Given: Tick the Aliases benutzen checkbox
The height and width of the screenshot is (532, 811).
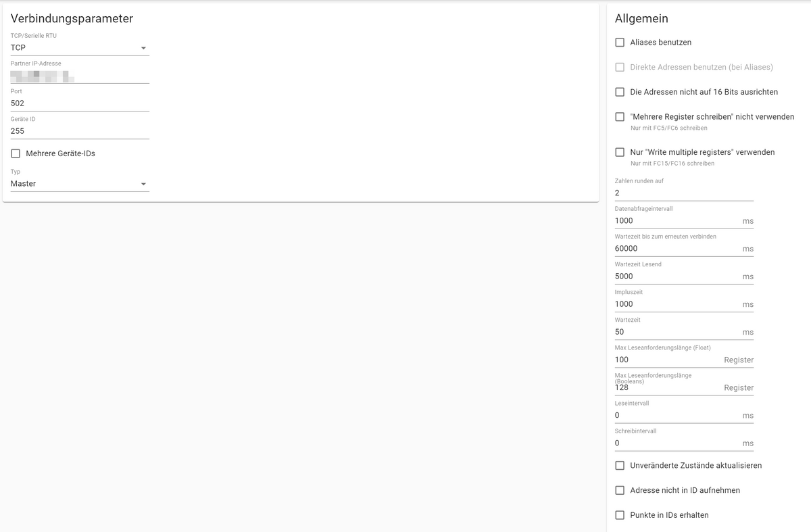Looking at the screenshot, I should [x=620, y=43].
